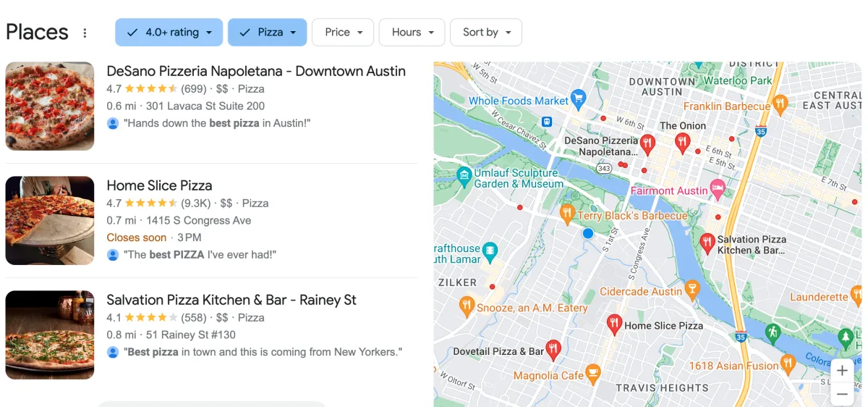The height and width of the screenshot is (407, 868).
Task: Click the Salvation review quote about New Yorkers
Action: 263,352
